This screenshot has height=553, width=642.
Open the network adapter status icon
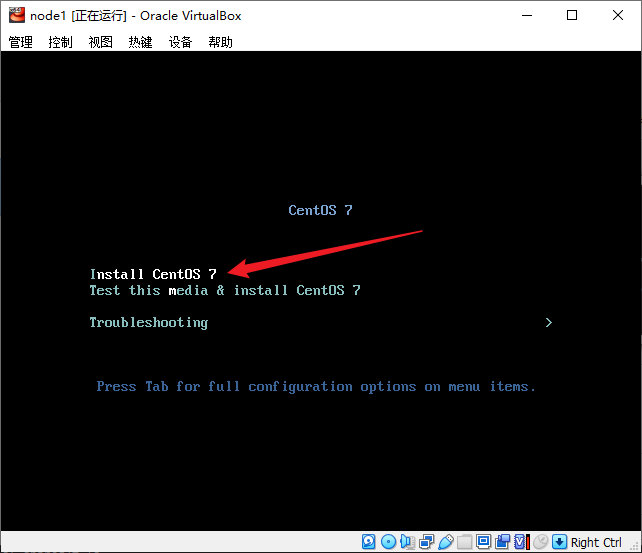pos(427,542)
